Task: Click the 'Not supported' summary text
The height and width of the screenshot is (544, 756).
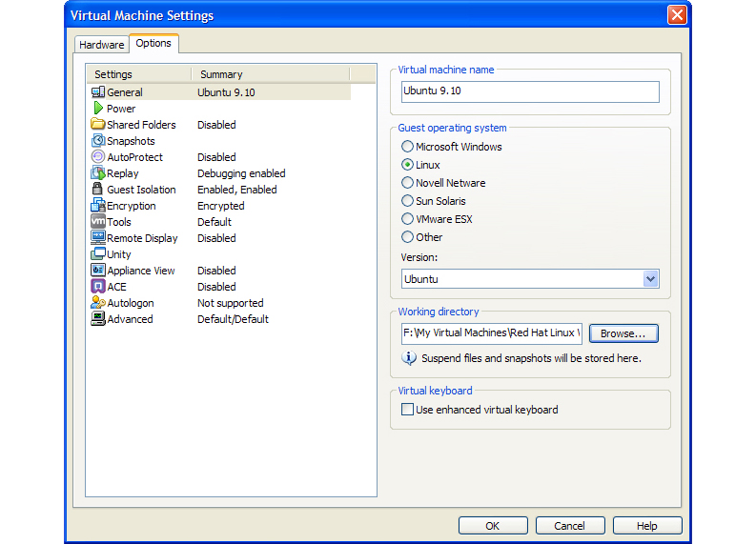Action: (230, 303)
